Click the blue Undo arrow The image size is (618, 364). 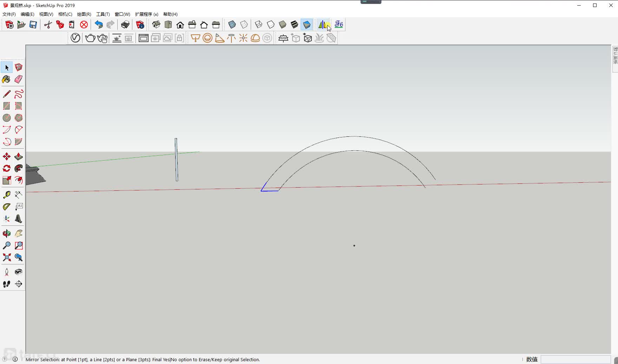click(x=99, y=25)
